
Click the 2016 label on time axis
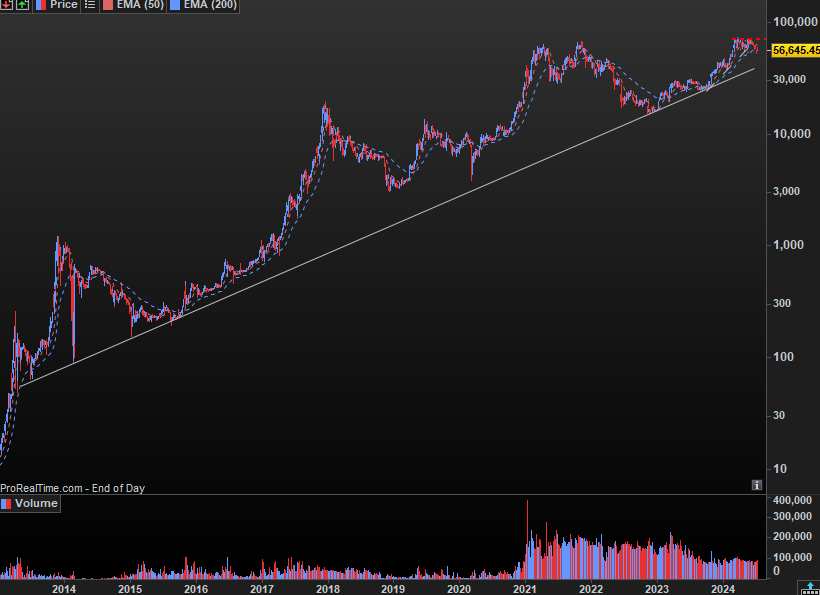point(196,589)
